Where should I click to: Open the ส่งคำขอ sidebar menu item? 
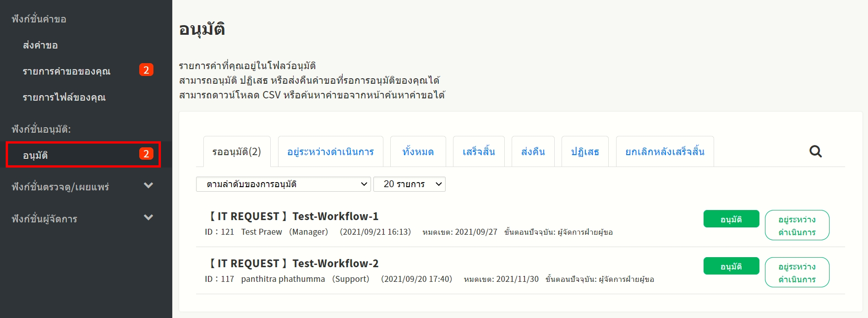coord(40,45)
